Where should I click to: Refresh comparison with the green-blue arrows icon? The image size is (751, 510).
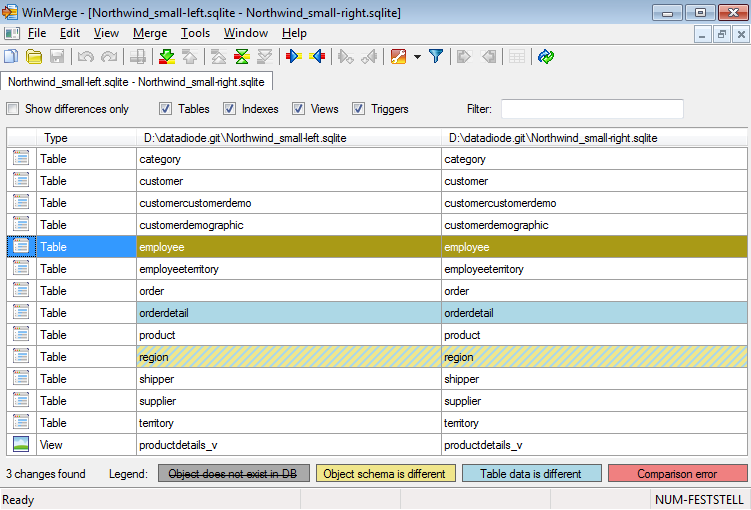546,57
